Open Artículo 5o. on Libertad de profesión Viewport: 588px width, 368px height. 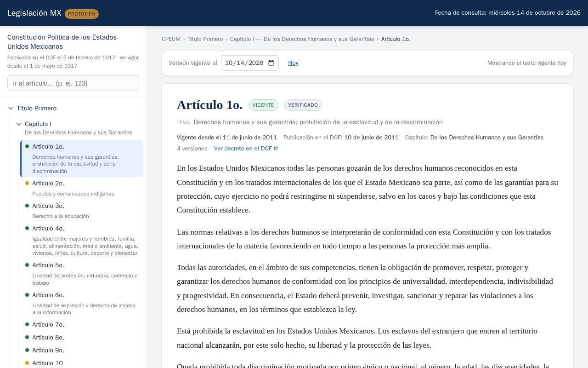point(82,274)
